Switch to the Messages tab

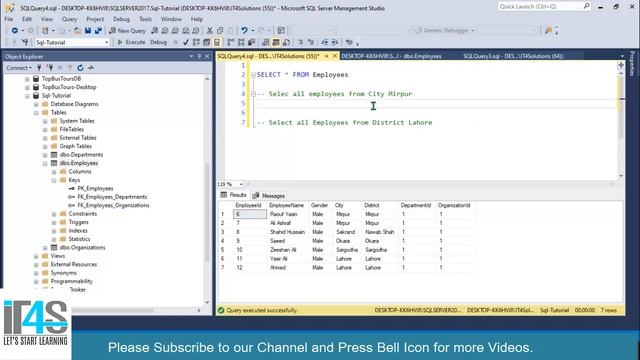point(269,196)
